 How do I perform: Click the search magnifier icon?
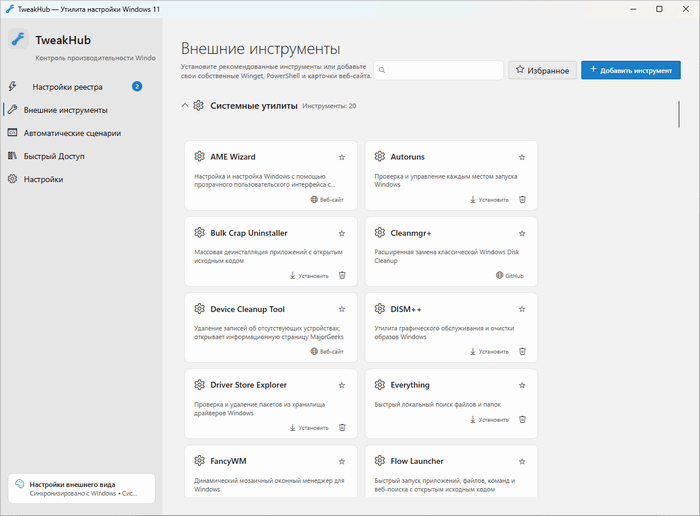pyautogui.click(x=382, y=70)
